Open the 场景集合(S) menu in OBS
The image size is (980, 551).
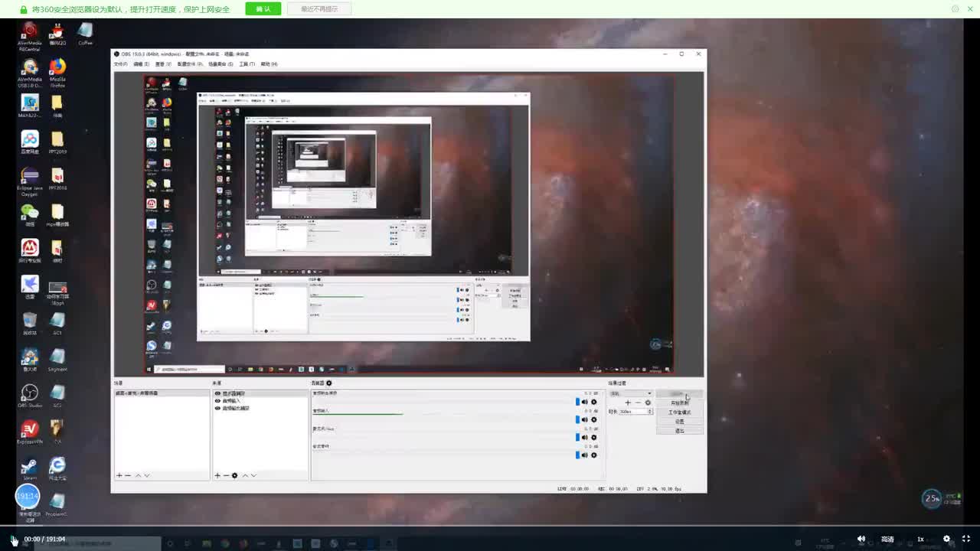pyautogui.click(x=221, y=64)
